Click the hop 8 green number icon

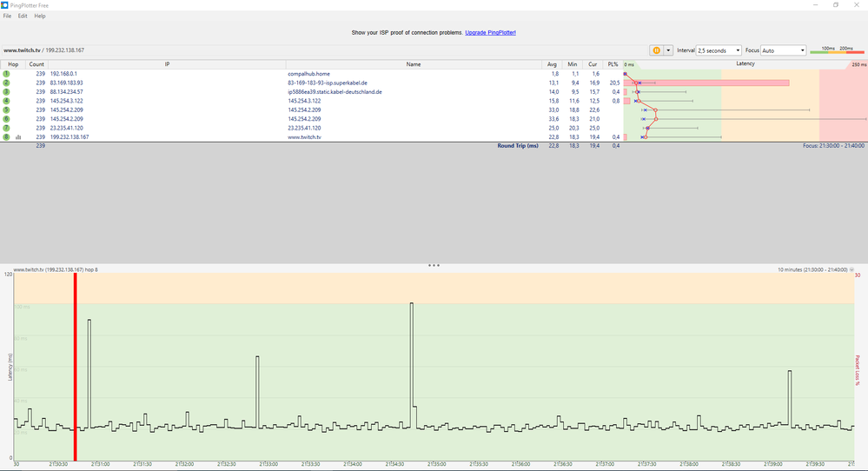[7, 136]
